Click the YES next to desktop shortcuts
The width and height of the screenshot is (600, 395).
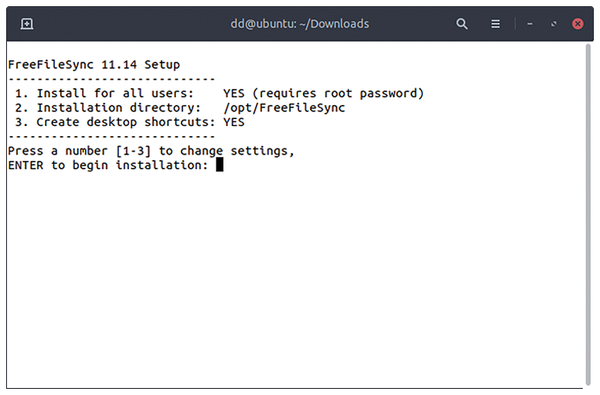pos(234,122)
